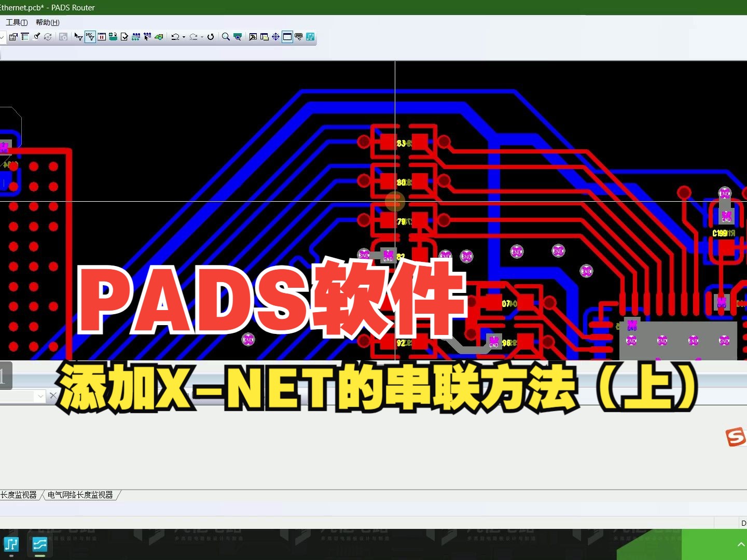Viewport: 747px width, 560px height.
Task: Select the Zoom magnifier tool
Action: pyautogui.click(x=226, y=37)
